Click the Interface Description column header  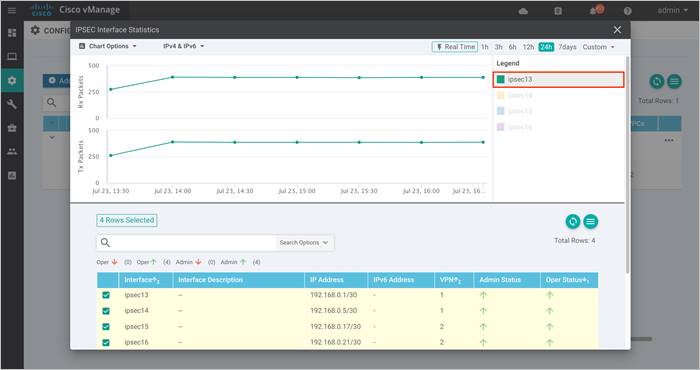coord(239,280)
